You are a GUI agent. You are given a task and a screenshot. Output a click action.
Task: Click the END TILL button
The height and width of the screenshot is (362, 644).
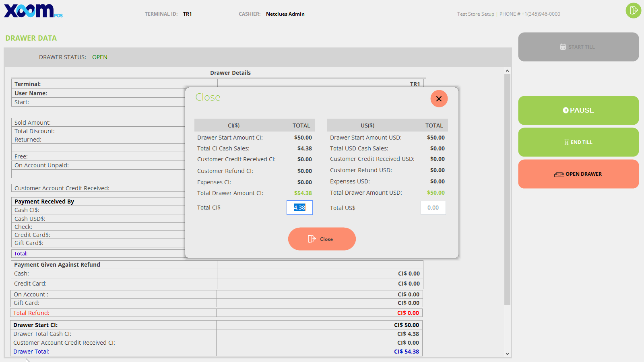point(578,142)
